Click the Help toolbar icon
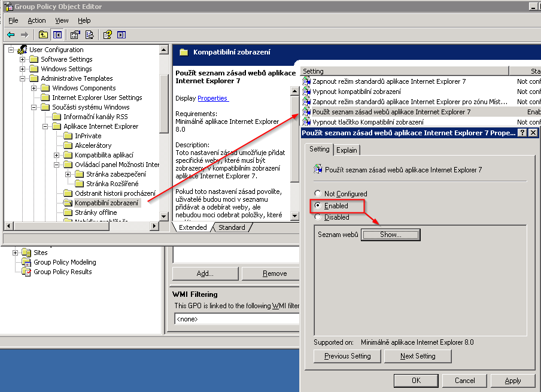The height and width of the screenshot is (392, 541). [x=108, y=35]
